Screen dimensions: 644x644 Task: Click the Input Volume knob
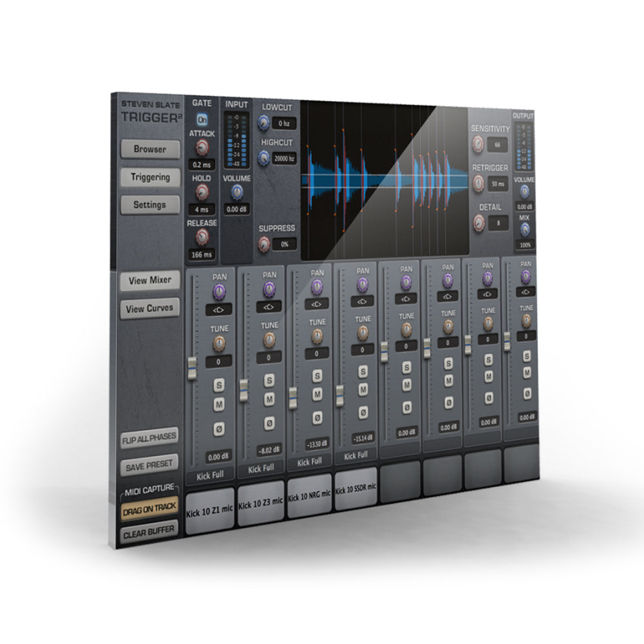237,192
